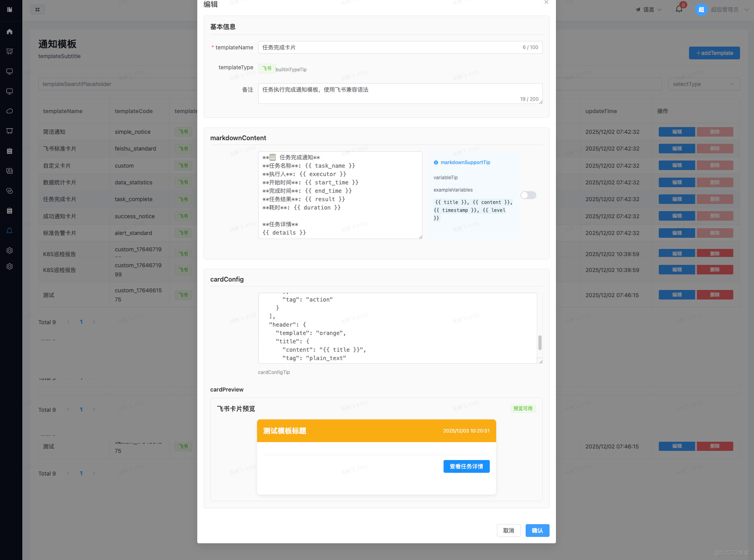The image size is (754, 560).
Task: Open the selectType dropdown
Action: [x=704, y=84]
